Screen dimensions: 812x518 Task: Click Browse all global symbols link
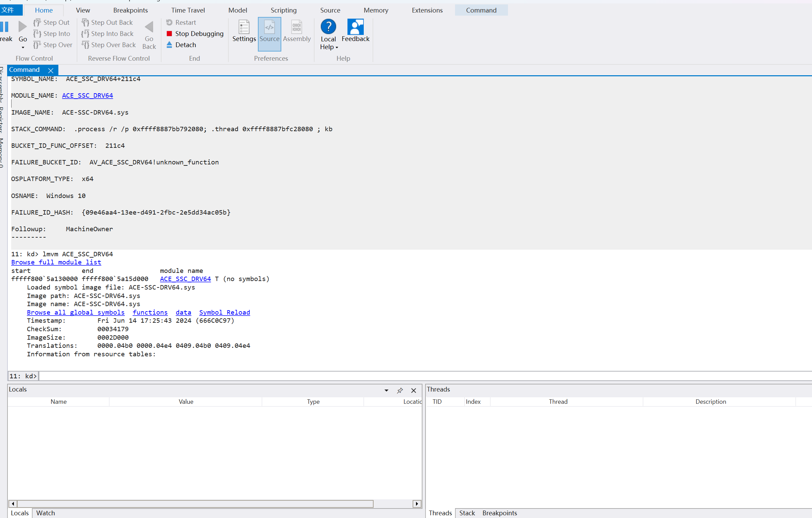click(76, 313)
